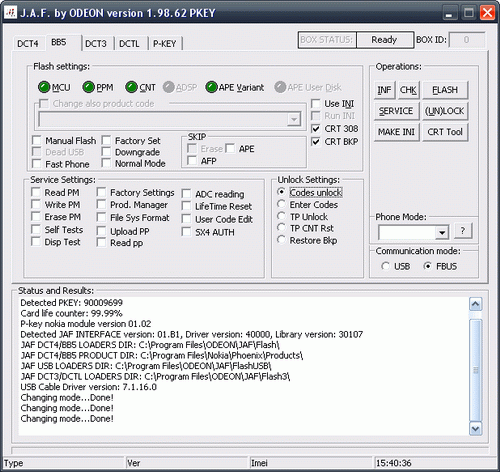Viewport: 500px width, 472px height.
Task: Click the 'Card life counter: 99.99%' line
Action: 71,313
